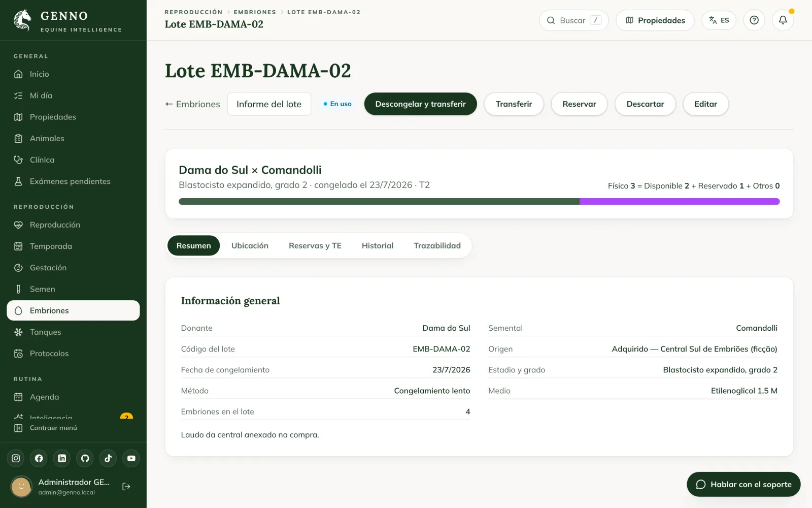This screenshot has height=508, width=812.
Task: Open the Propiedades selector in the header
Action: (x=655, y=20)
